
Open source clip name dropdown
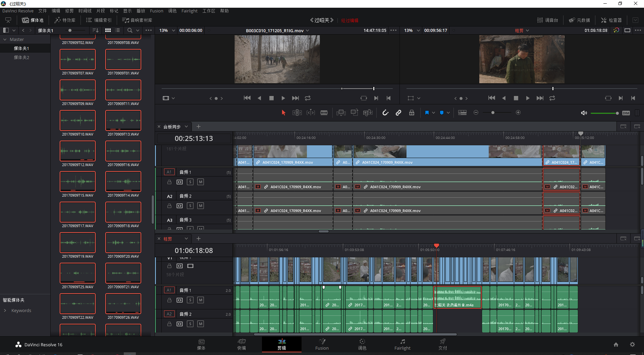click(x=308, y=31)
